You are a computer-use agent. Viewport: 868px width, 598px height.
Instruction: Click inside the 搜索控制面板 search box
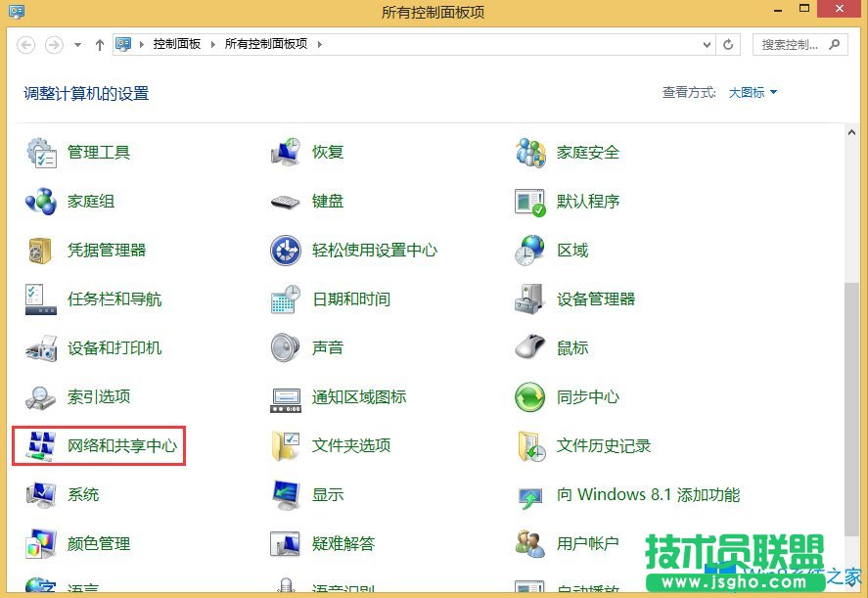pyautogui.click(x=793, y=44)
